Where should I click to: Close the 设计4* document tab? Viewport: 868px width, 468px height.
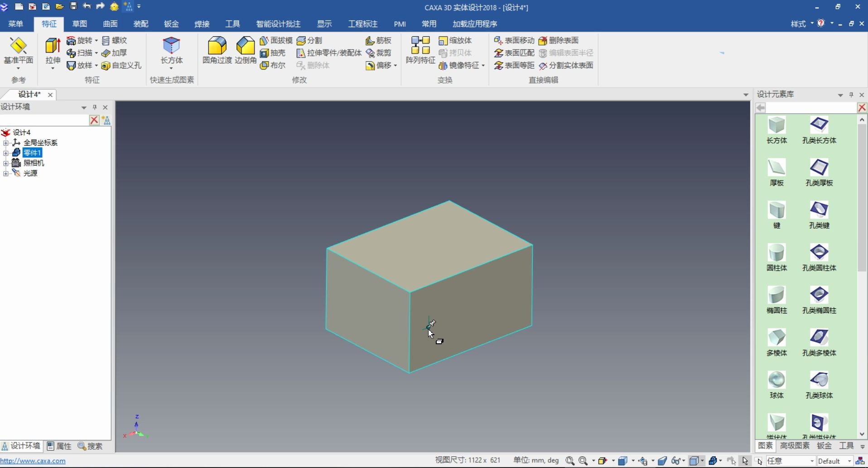pos(50,95)
